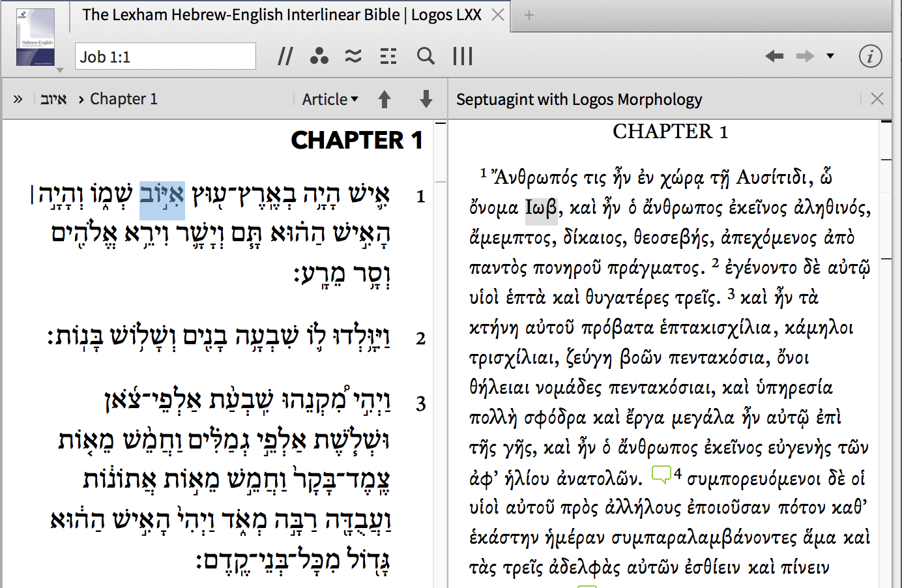Click the Septuagint with Logos Morphology title
Image resolution: width=902 pixels, height=588 pixels.
pyautogui.click(x=579, y=99)
